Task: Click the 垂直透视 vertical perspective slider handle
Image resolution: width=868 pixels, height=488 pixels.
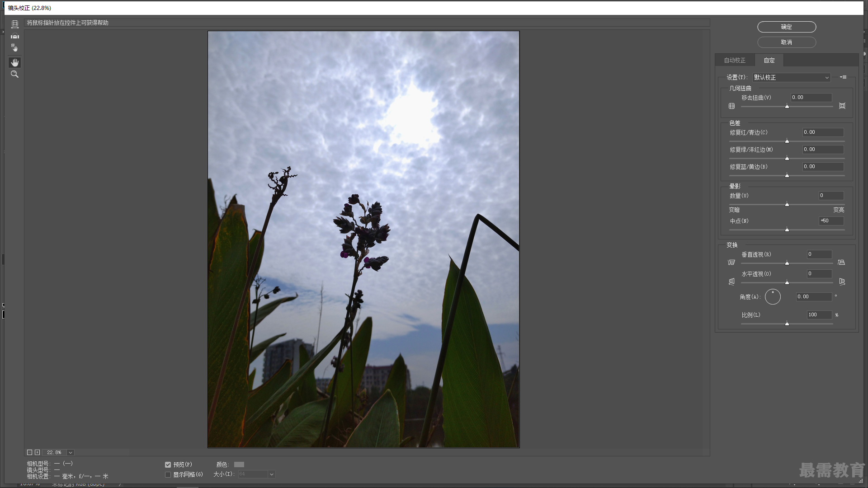Action: (x=787, y=263)
